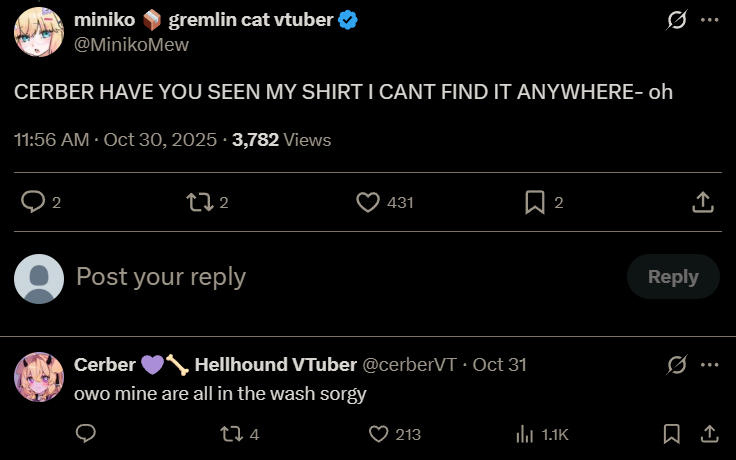Open more options menu on miniko's post
This screenshot has width=736, height=460.
pos(709,21)
